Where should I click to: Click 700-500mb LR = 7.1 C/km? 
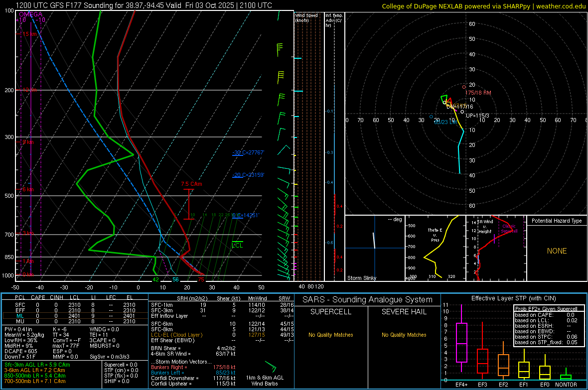pyautogui.click(x=35, y=381)
